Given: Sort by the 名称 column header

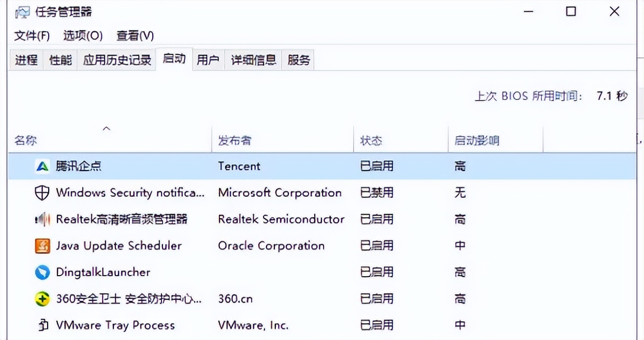Looking at the screenshot, I should coord(26,141).
